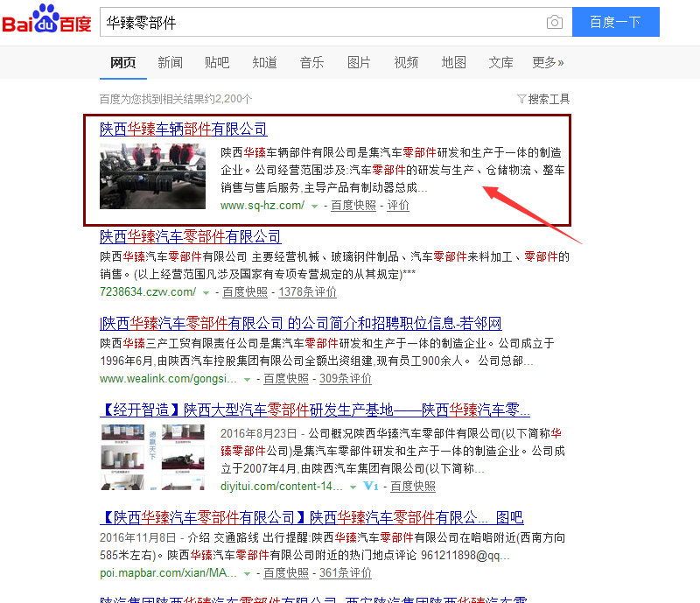Screen dimensions: 700x603
Task: Switch to the 新闻 tab
Action: point(170,62)
